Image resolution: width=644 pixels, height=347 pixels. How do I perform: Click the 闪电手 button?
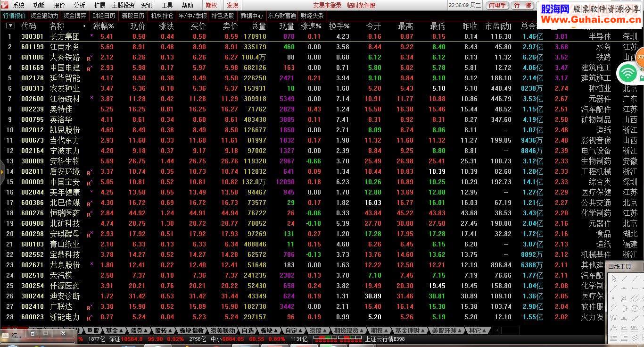[x=497, y=5]
